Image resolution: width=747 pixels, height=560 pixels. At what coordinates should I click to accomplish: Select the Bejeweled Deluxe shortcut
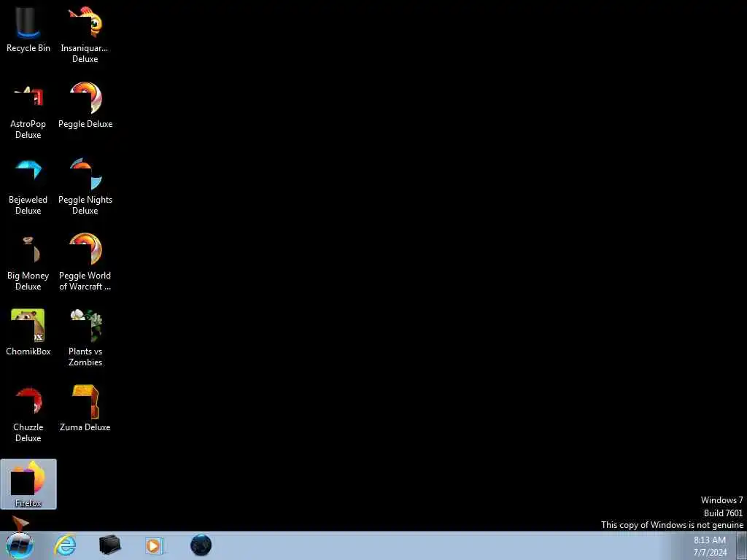pos(28,187)
